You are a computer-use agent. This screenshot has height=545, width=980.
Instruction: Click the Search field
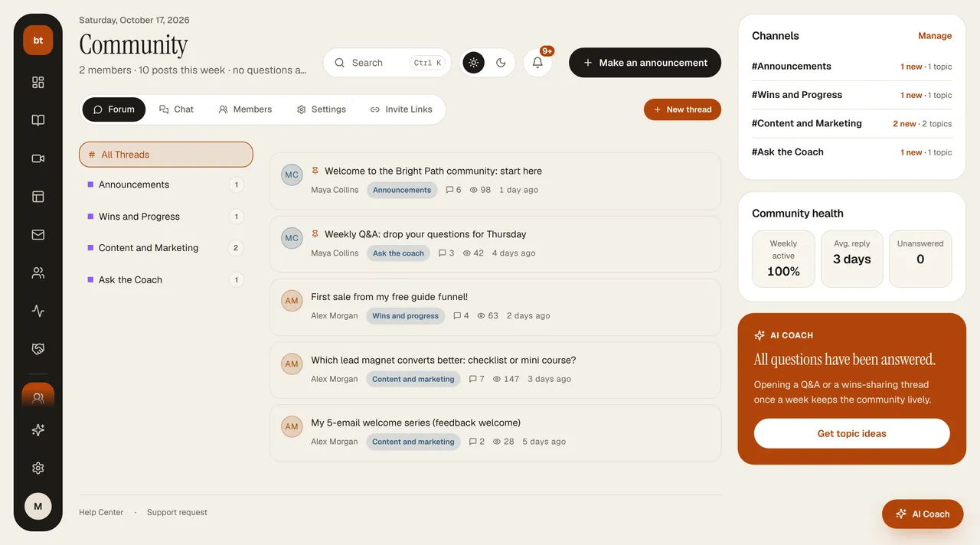click(x=387, y=63)
